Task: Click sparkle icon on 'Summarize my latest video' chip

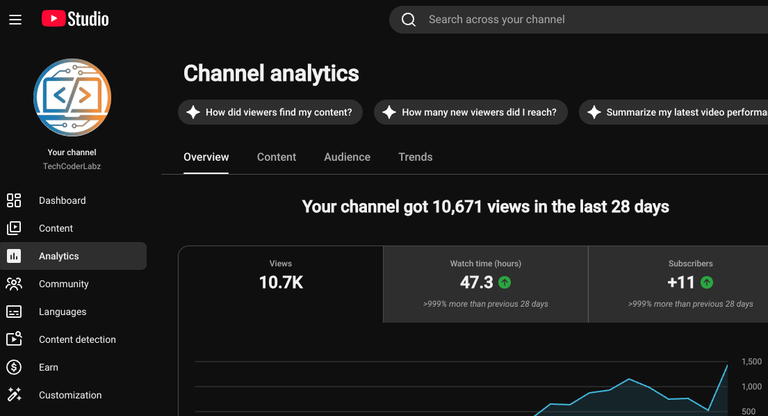Action: (594, 112)
